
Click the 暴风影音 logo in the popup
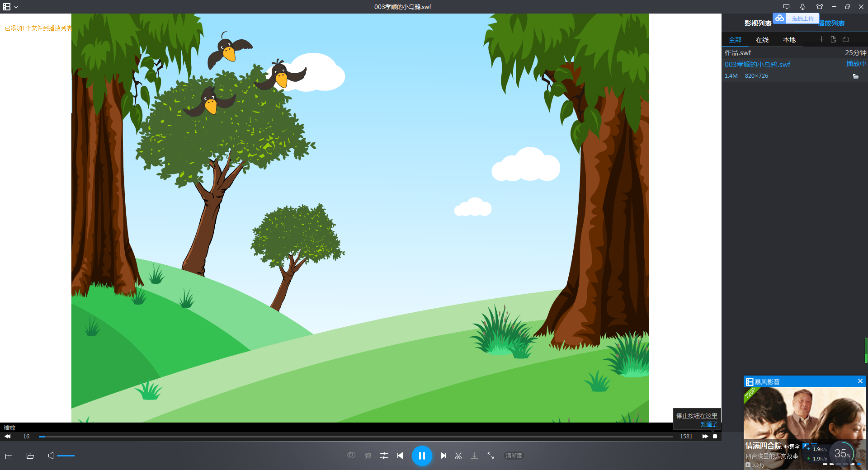[x=763, y=381]
